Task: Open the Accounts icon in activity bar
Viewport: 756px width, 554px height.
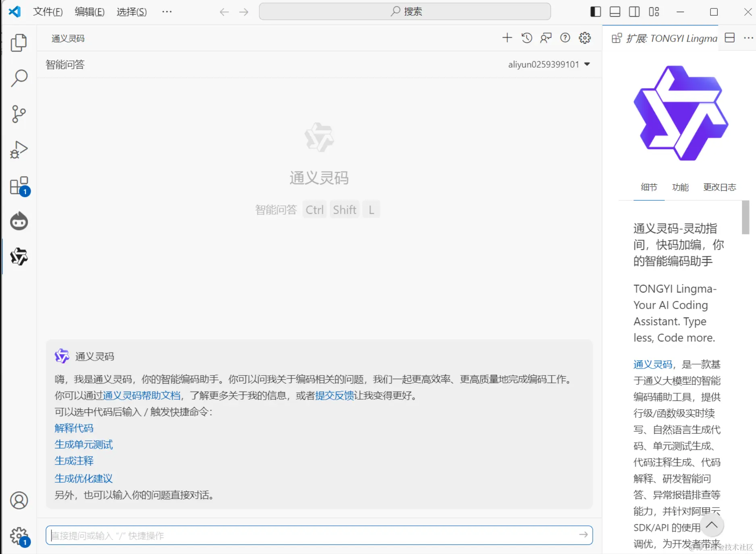Action: [x=19, y=500]
